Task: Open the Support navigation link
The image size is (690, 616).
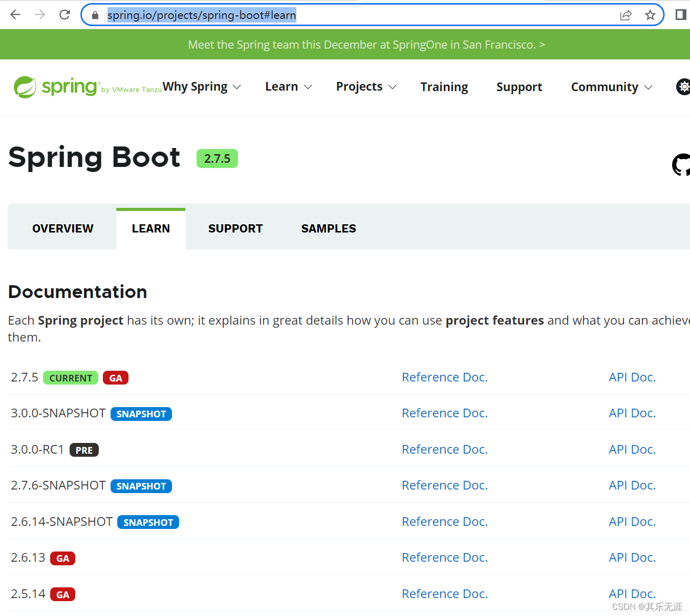Action: pyautogui.click(x=519, y=87)
